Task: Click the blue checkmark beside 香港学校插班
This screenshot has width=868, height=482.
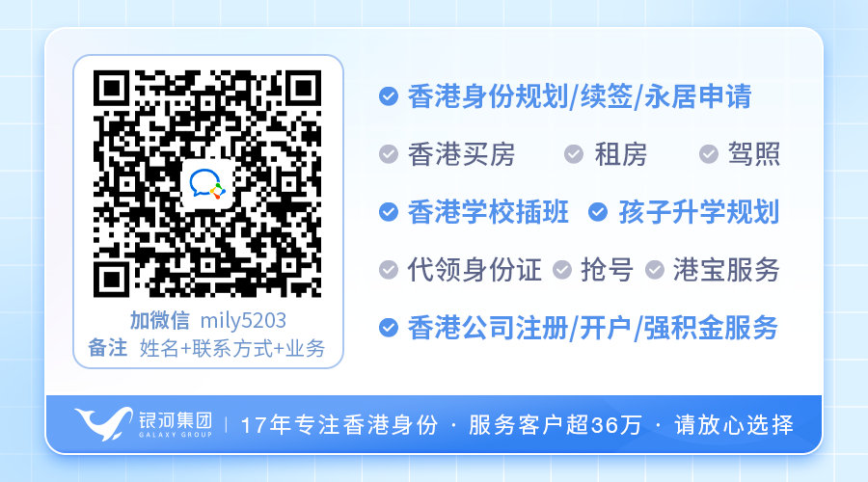Action: [x=388, y=211]
